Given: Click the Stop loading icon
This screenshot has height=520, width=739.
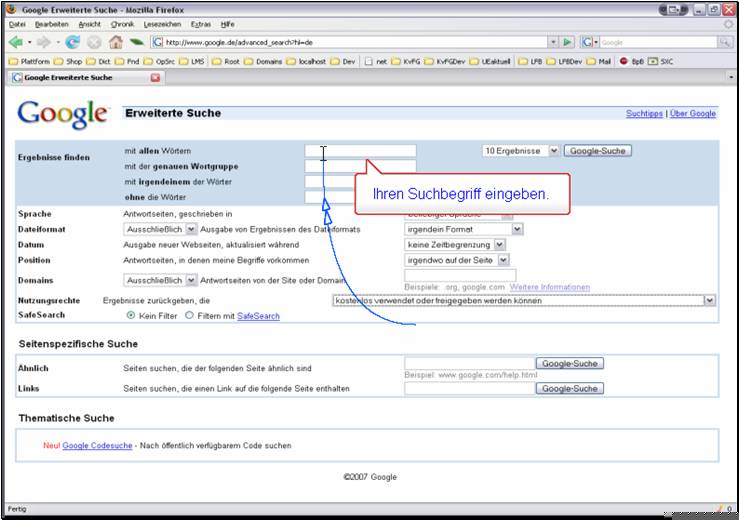Looking at the screenshot, I should click(x=94, y=43).
